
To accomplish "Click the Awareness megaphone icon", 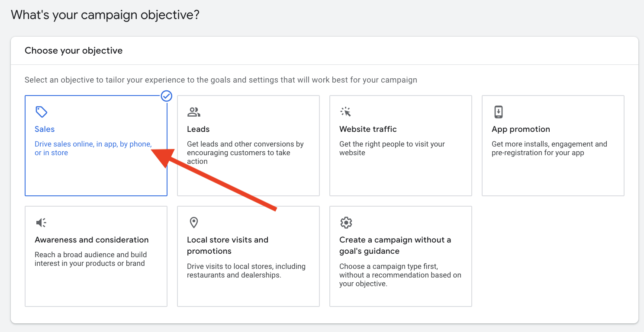I will point(41,223).
